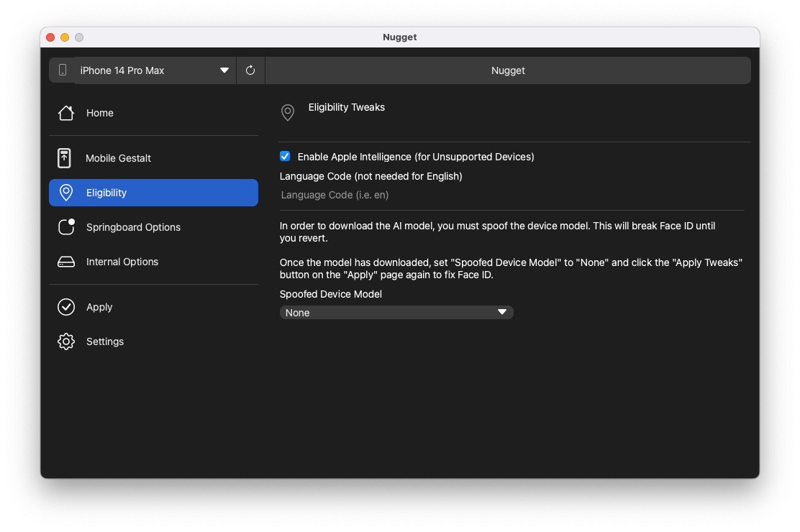Click the Settings gear icon

coord(65,341)
